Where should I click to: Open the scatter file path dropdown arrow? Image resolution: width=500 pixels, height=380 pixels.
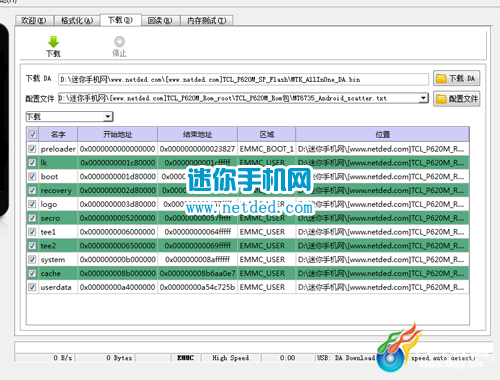423,98
